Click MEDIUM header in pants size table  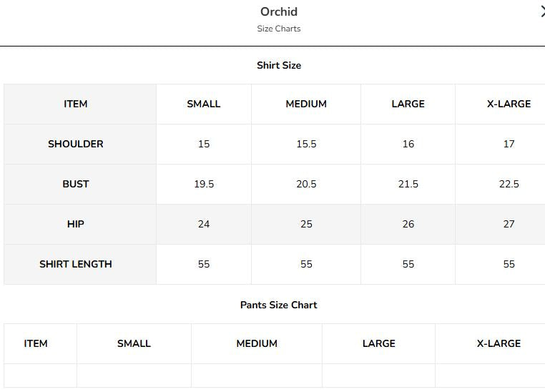click(257, 343)
